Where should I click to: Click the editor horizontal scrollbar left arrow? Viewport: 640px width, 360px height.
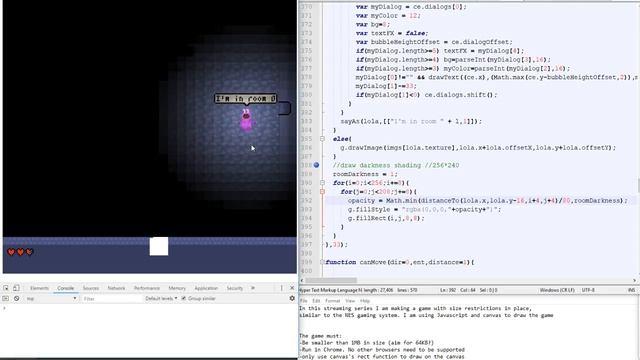(302, 280)
